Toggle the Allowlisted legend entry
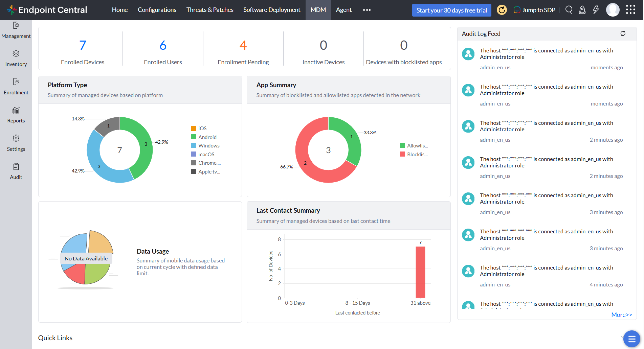 pos(414,145)
